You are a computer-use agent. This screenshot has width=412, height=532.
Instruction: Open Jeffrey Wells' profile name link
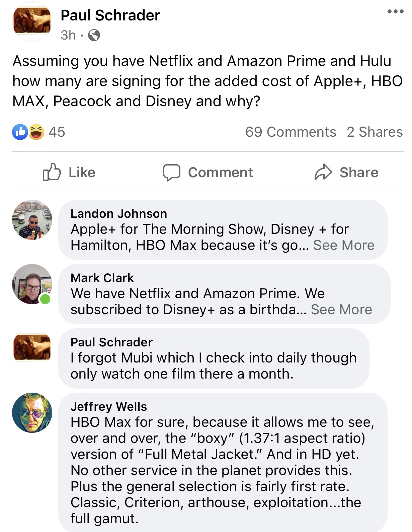click(x=109, y=407)
